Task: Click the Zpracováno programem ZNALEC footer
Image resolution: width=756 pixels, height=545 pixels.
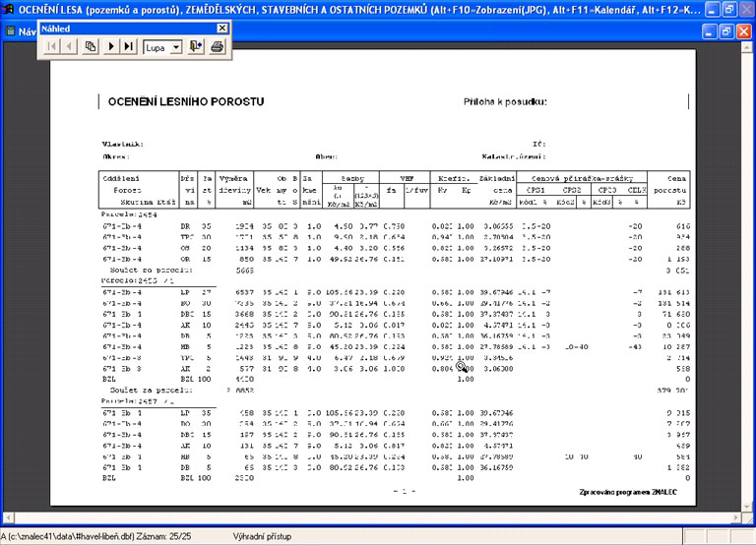Action: [628, 492]
